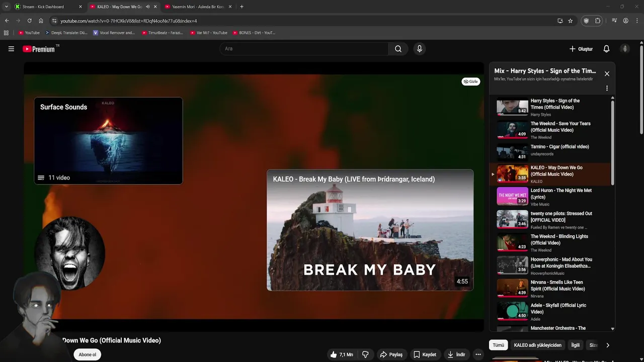Open the account avatar menu
The image size is (644, 362).
tap(625, 49)
